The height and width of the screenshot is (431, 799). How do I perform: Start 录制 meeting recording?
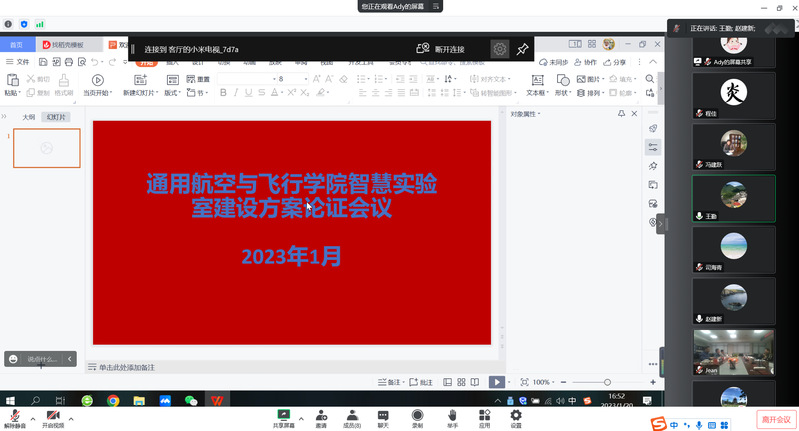point(416,416)
